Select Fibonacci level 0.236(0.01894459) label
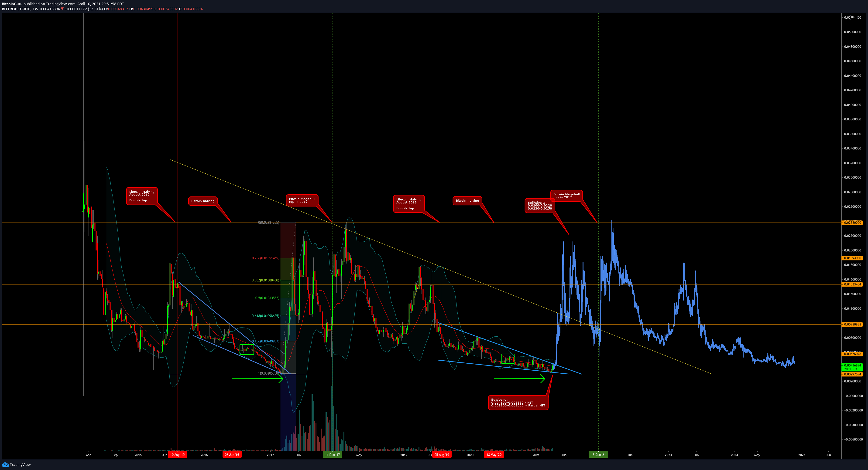Screen dimensions: 868x470 coord(265,258)
